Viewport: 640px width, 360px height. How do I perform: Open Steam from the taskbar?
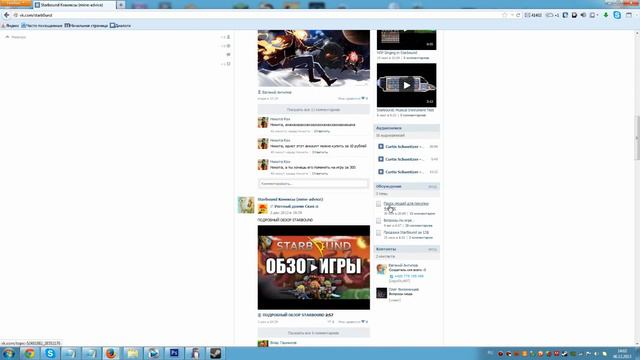216,353
